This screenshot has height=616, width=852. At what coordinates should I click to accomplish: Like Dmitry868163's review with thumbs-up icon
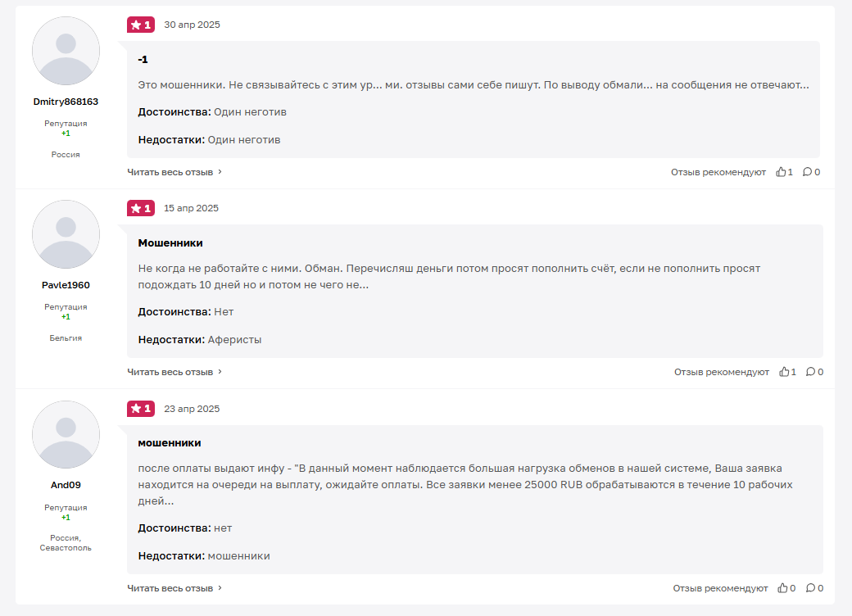tap(781, 172)
